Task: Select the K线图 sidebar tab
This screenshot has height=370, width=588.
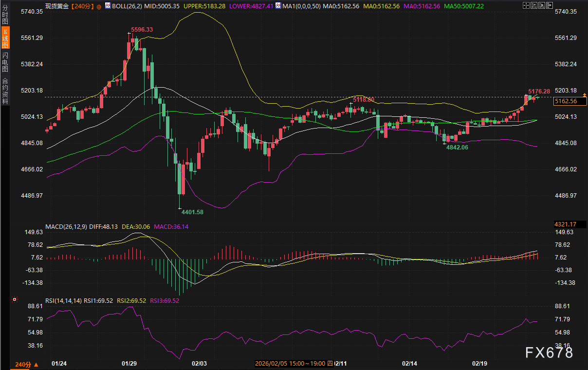Action: click(5, 38)
